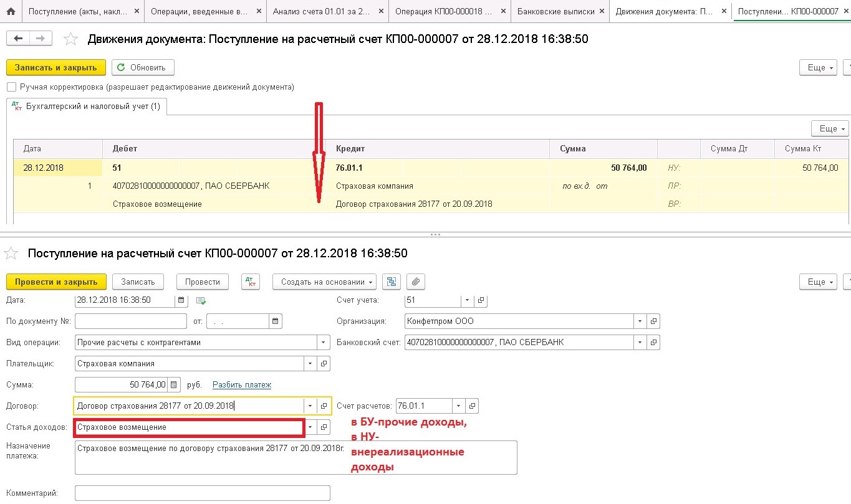
Task: Open calculator for the Сумма field
Action: click(x=174, y=384)
